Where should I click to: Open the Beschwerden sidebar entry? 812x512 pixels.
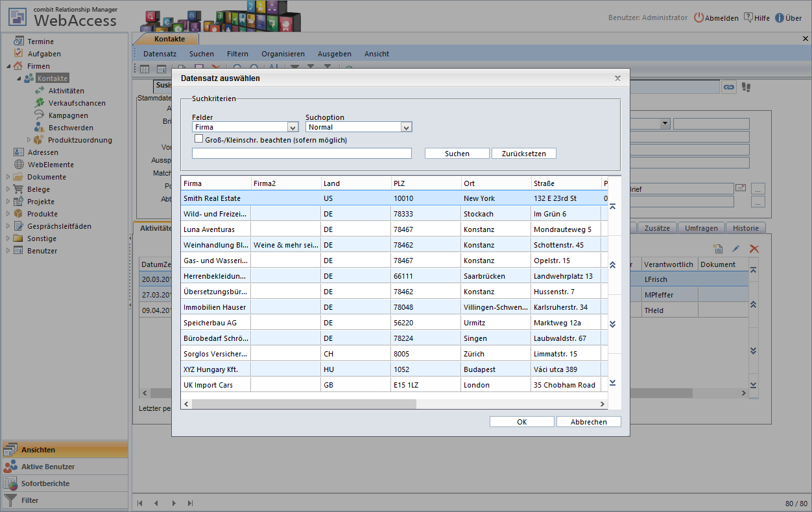[70, 128]
